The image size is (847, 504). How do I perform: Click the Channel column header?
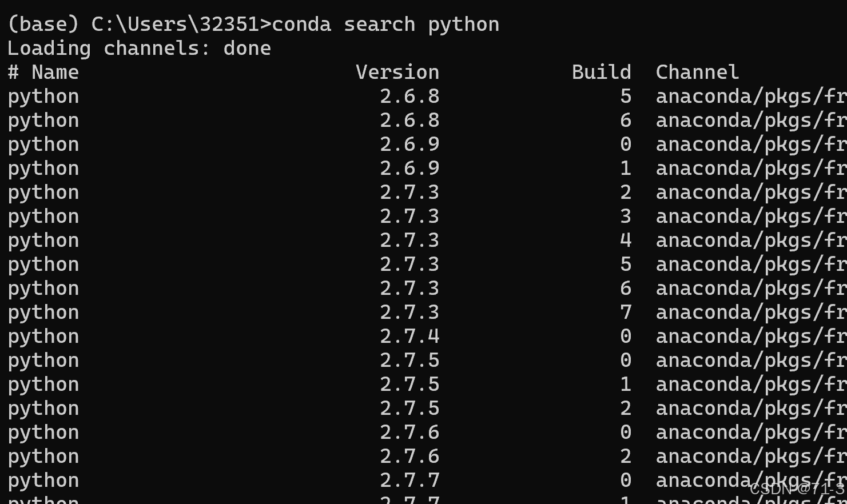coord(697,71)
